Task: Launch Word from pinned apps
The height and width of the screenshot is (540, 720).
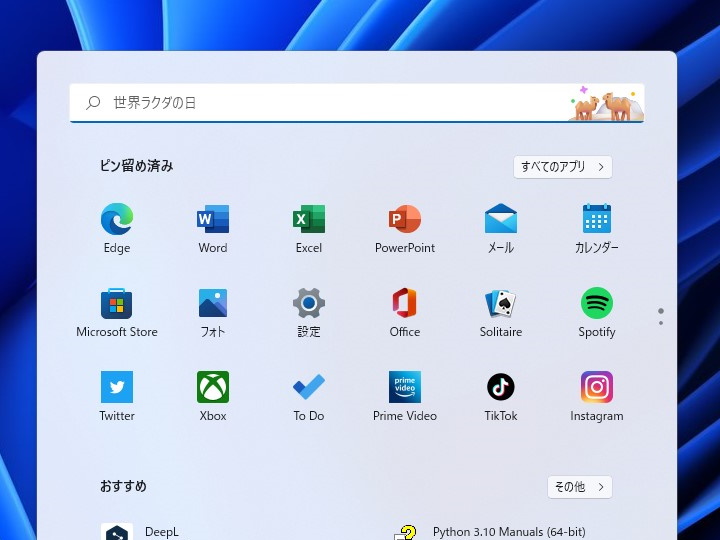Action: [213, 228]
